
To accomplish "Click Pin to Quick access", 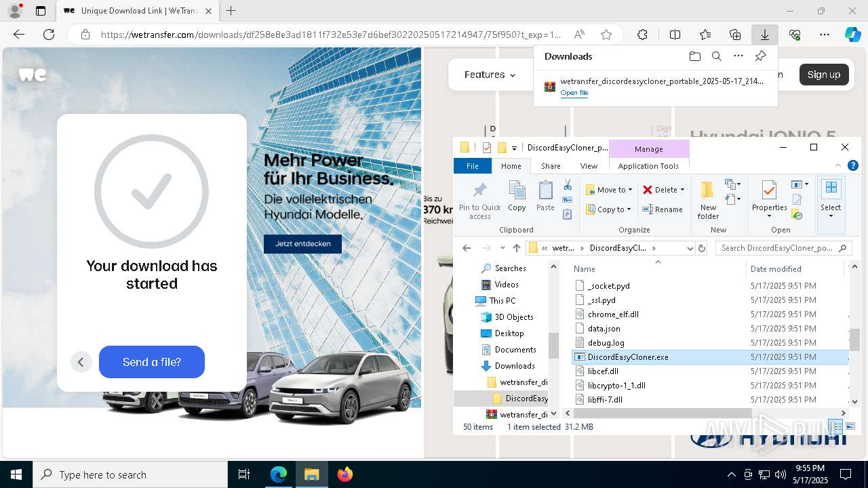I will pyautogui.click(x=479, y=200).
